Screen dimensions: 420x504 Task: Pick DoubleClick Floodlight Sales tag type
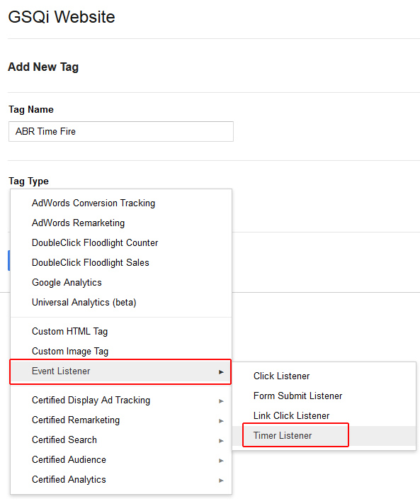click(121, 263)
